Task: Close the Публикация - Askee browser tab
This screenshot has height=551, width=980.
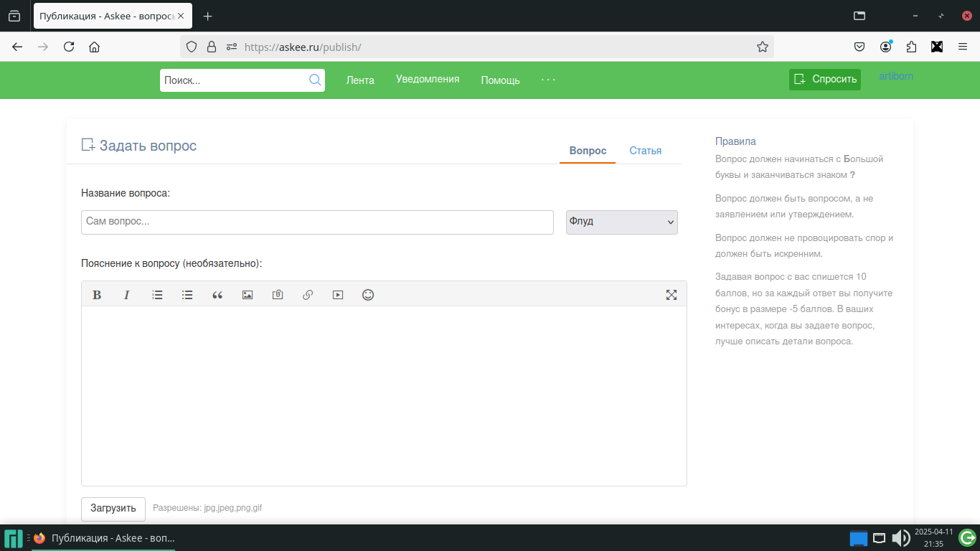Action: point(180,16)
